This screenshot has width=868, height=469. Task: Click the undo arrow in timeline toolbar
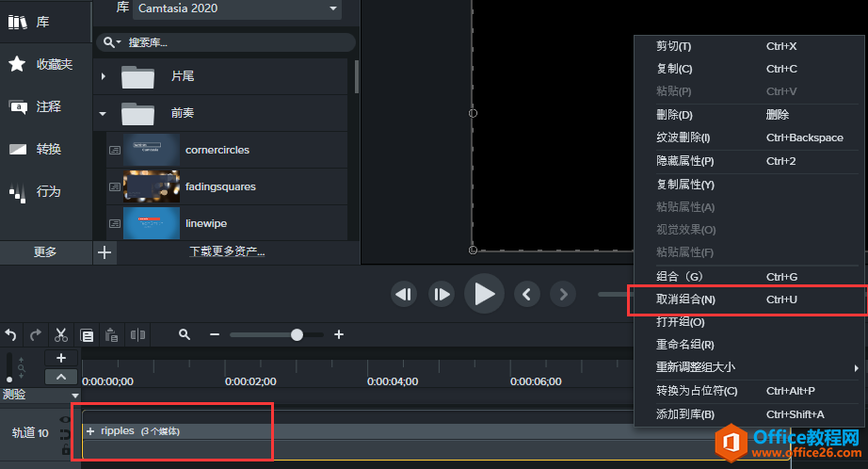tap(11, 334)
